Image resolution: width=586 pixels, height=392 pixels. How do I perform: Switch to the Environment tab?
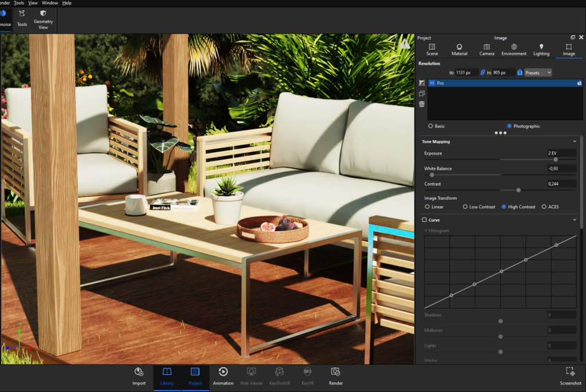pos(514,50)
